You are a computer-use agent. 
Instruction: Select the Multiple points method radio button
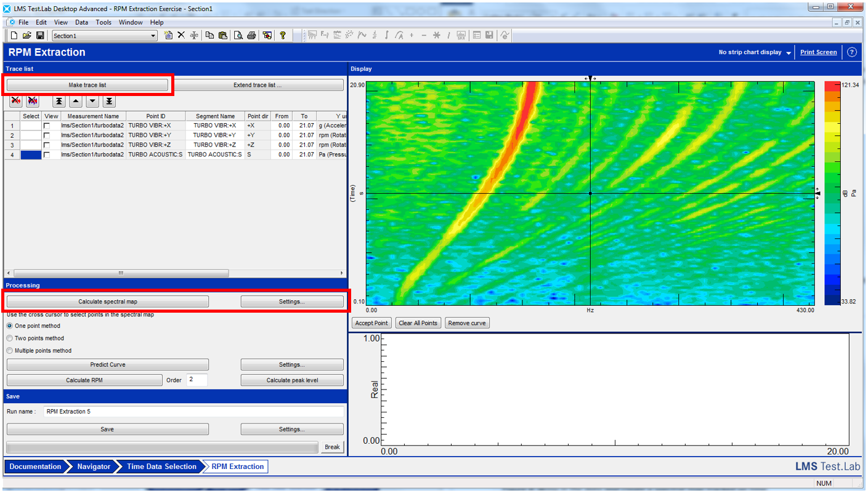pyautogui.click(x=9, y=351)
